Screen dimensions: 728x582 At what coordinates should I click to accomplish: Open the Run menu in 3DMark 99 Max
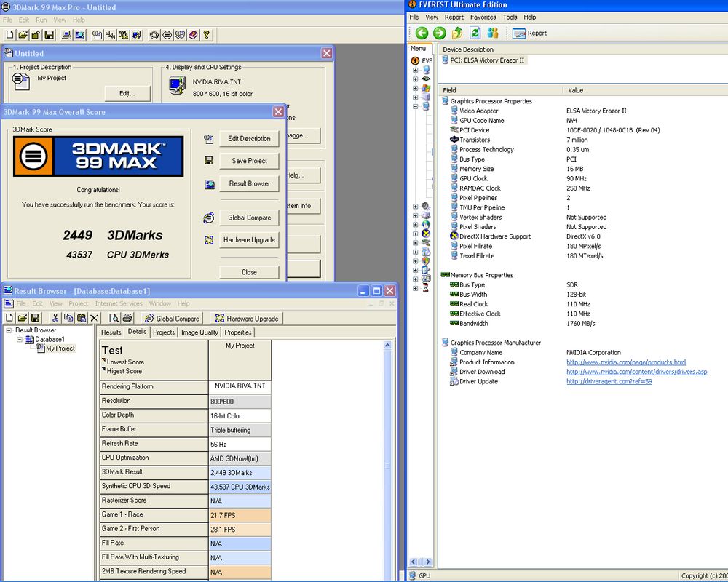(x=41, y=20)
